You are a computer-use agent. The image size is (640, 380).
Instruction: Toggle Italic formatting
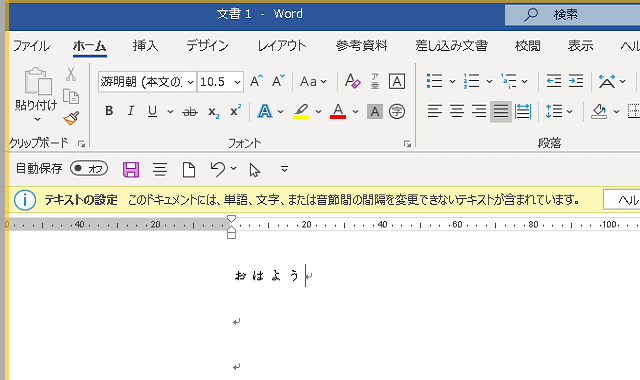(131, 111)
